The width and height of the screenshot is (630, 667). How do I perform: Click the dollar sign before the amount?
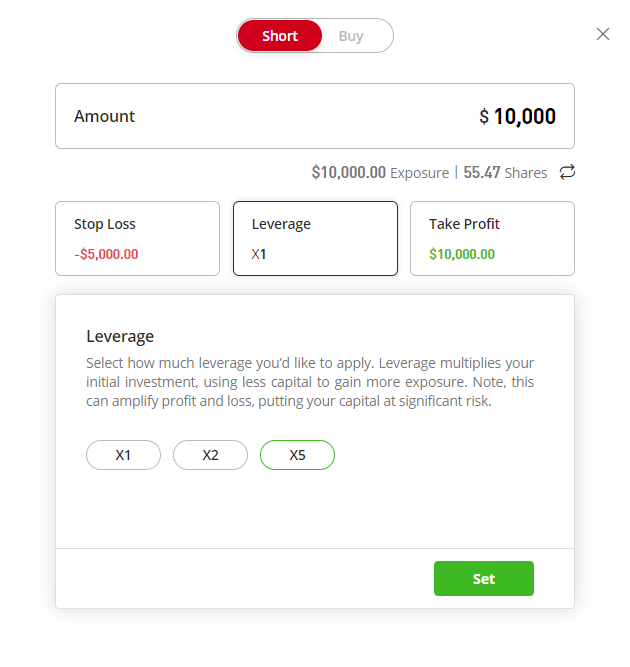point(484,117)
